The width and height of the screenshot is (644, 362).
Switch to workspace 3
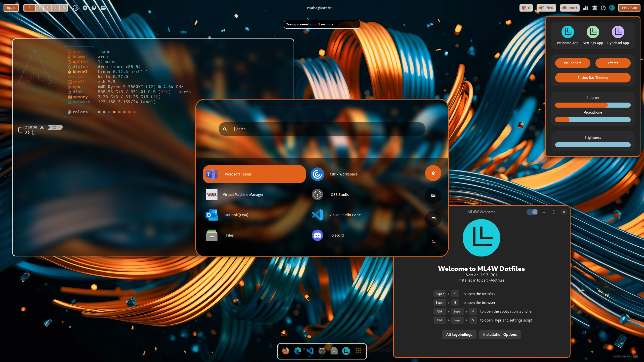[x=47, y=8]
